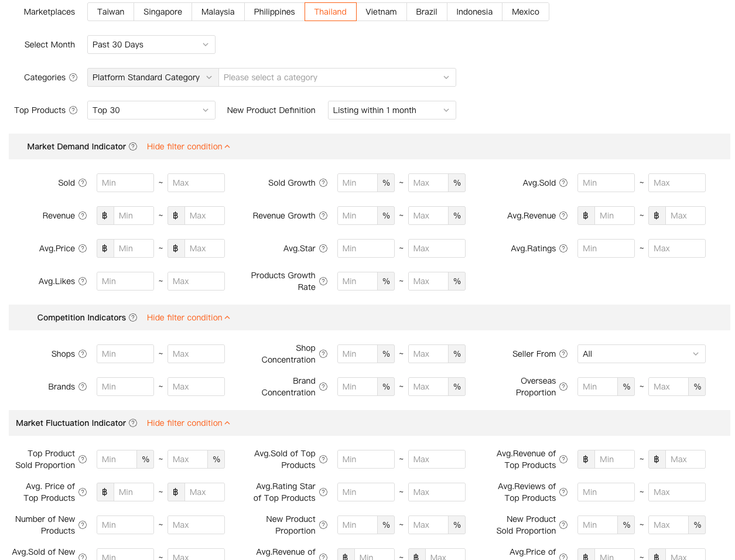Open the Seller From dropdown
The width and height of the screenshot is (735, 560).
pyautogui.click(x=641, y=354)
